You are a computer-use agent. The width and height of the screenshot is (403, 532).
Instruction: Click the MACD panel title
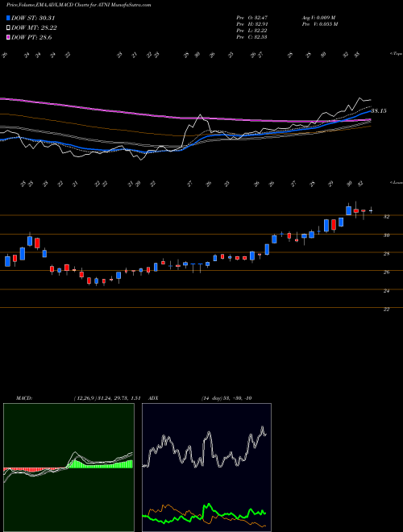pos(24,398)
